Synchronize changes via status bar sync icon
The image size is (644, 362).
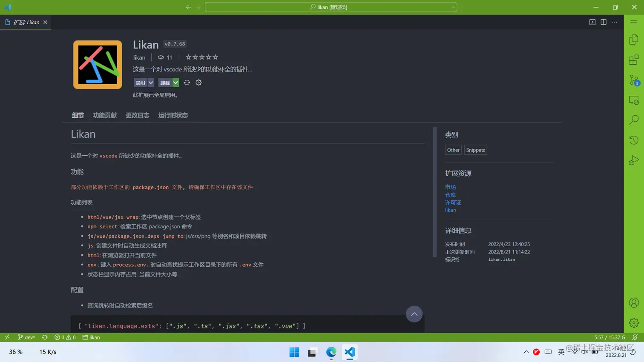[45, 337]
